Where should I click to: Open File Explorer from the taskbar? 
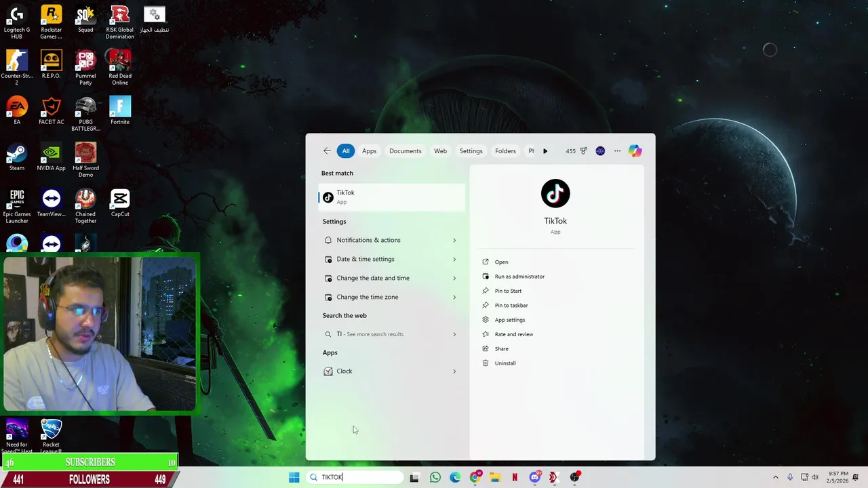(x=495, y=477)
